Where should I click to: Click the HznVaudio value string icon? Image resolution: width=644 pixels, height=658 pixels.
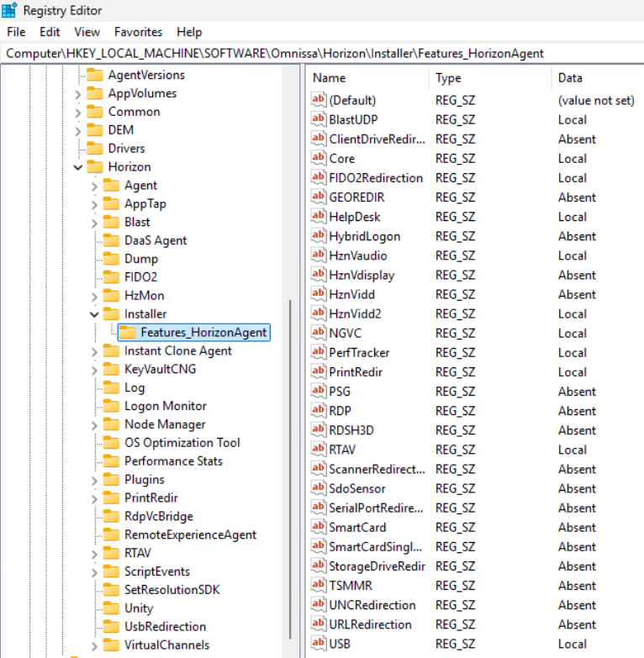319,255
